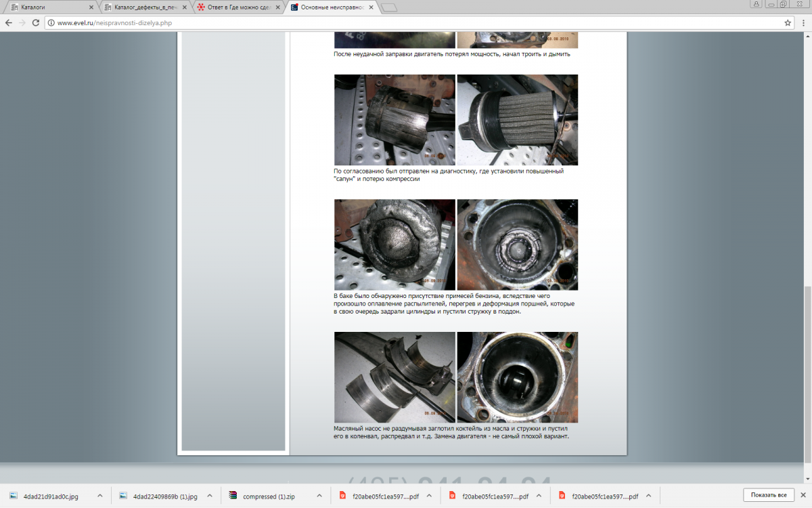
Task: Open the oil filter cartridge photo
Action: click(x=518, y=120)
